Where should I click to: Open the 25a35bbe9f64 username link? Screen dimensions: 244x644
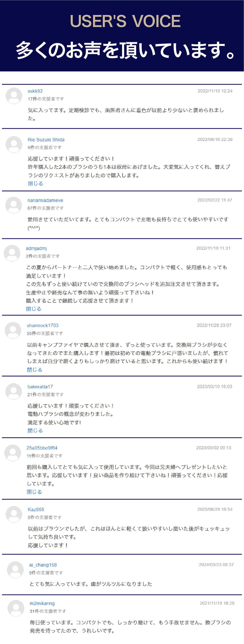(42, 448)
